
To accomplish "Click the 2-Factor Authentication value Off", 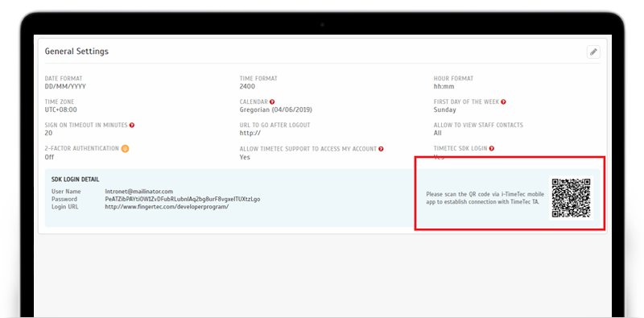I will tap(49, 157).
